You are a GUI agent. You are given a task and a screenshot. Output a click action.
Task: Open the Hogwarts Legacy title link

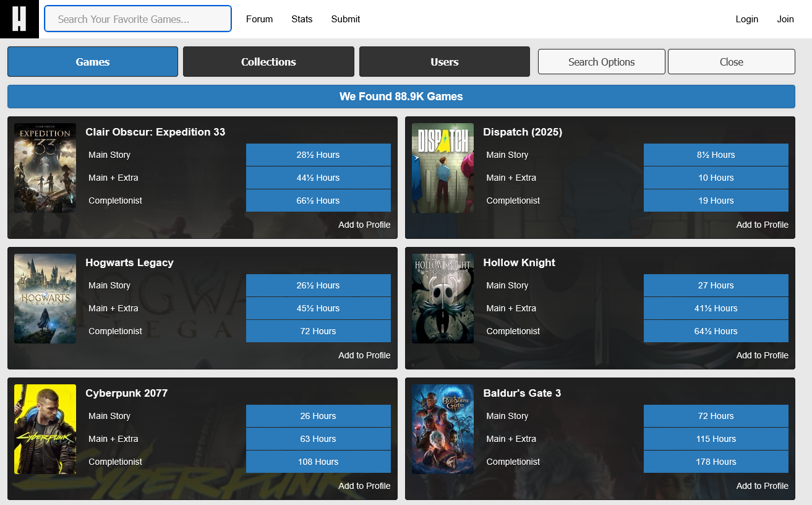(129, 262)
